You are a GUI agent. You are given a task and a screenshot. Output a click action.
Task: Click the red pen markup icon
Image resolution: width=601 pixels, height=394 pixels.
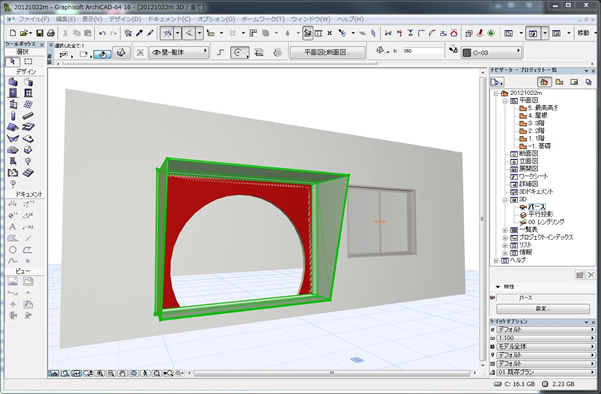tap(480, 33)
